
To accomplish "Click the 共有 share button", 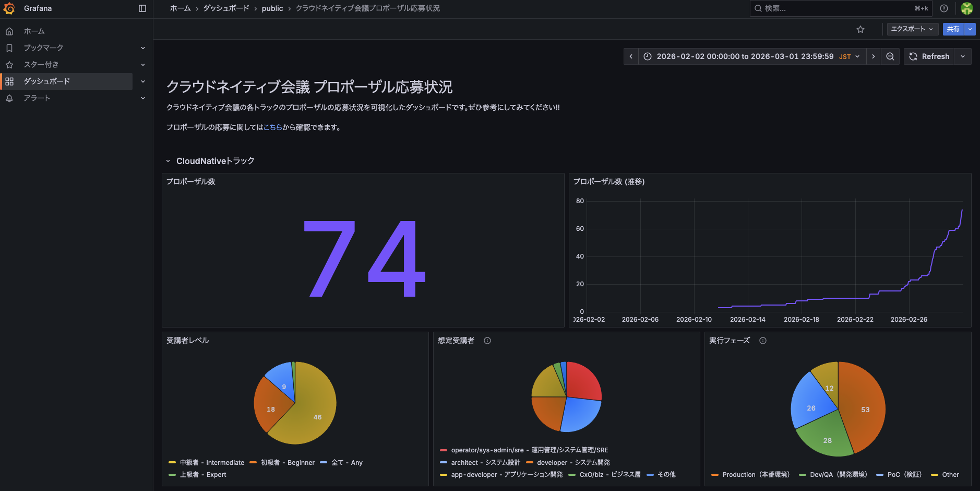I will 953,29.
